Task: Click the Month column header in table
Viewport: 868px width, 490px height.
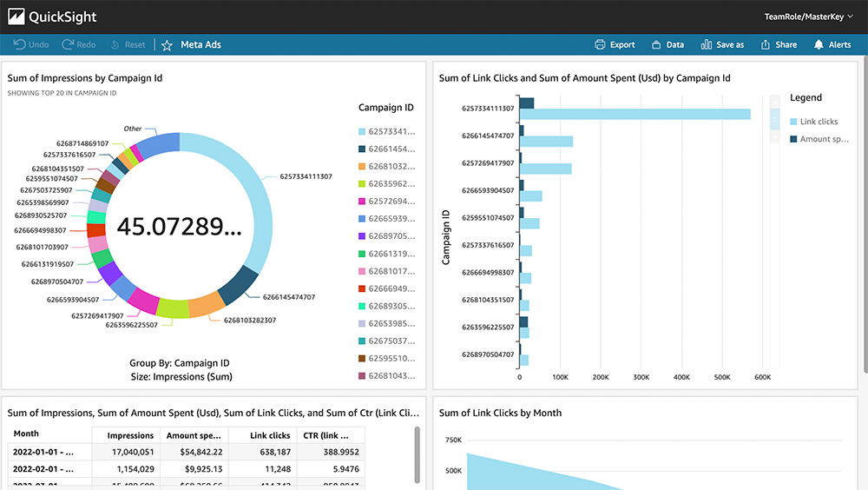Action: click(x=27, y=434)
